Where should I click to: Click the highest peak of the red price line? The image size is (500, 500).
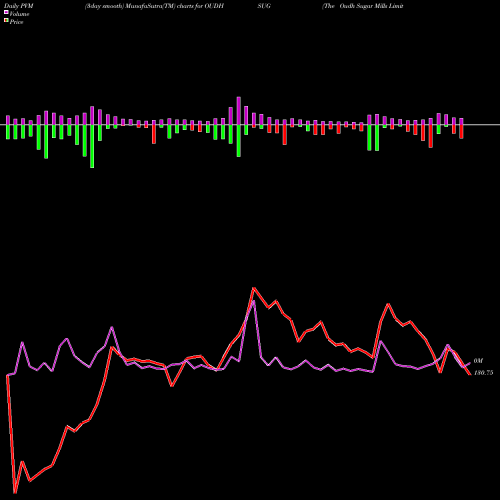(x=254, y=288)
